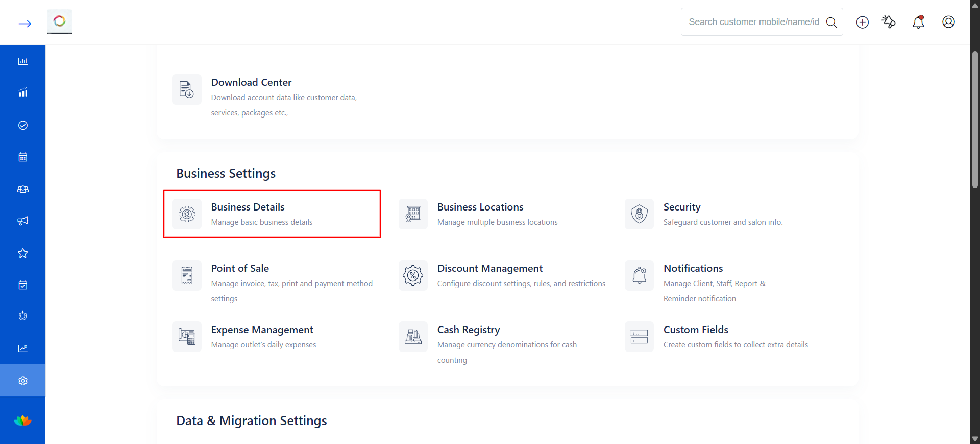Click the Cash Registry icon
980x444 pixels.
click(x=413, y=337)
